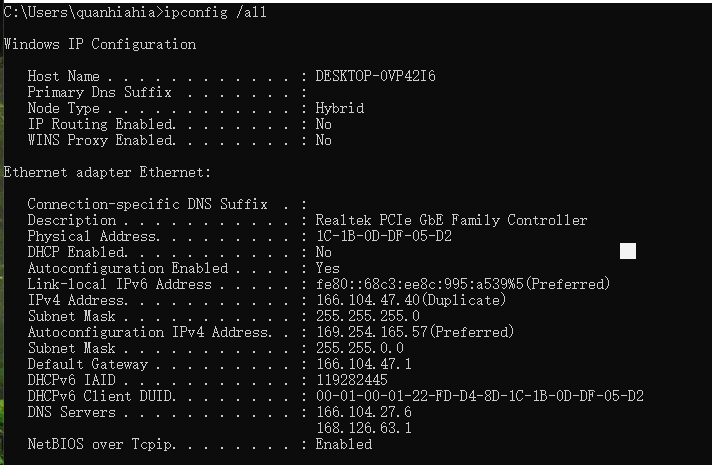Click the DNS server 168.126.63.1
The width and height of the screenshot is (712, 465).
click(x=364, y=428)
